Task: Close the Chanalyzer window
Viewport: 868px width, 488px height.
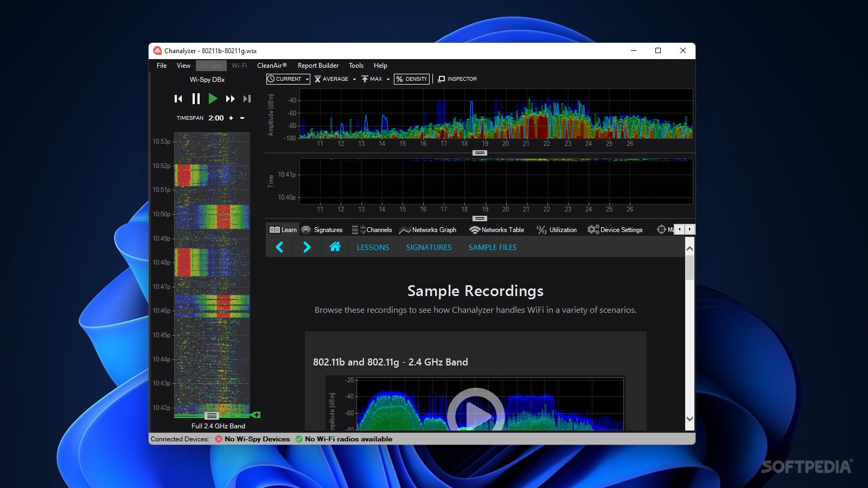Action: [x=683, y=50]
